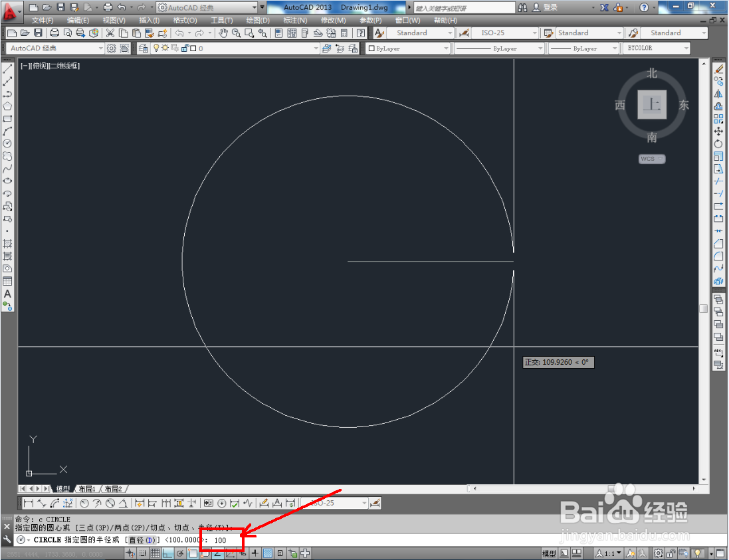Viewport: 729px width, 560px height.
Task: Open the 编辑(E) menu
Action: 78,21
